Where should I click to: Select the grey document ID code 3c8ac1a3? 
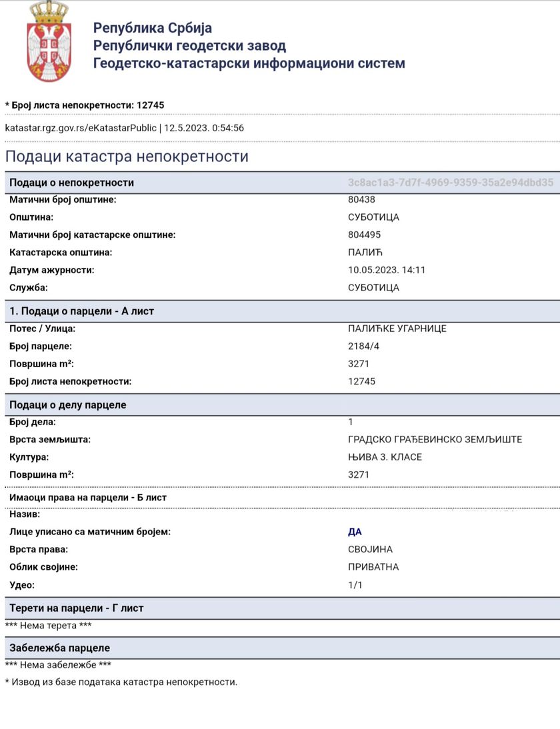pyautogui.click(x=450, y=183)
